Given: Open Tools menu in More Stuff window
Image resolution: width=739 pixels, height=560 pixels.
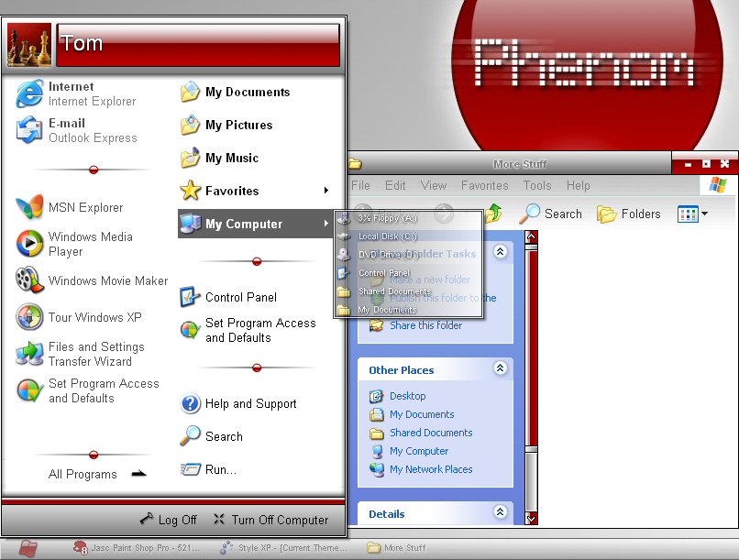Looking at the screenshot, I should coord(536,185).
